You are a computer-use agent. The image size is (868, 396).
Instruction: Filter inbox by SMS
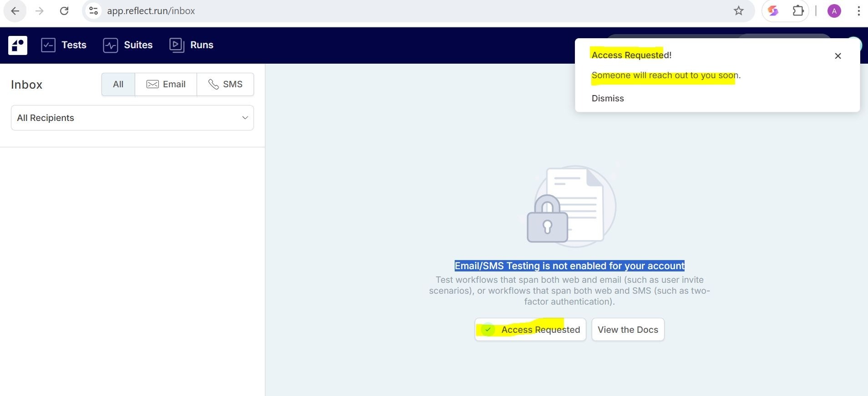(225, 84)
